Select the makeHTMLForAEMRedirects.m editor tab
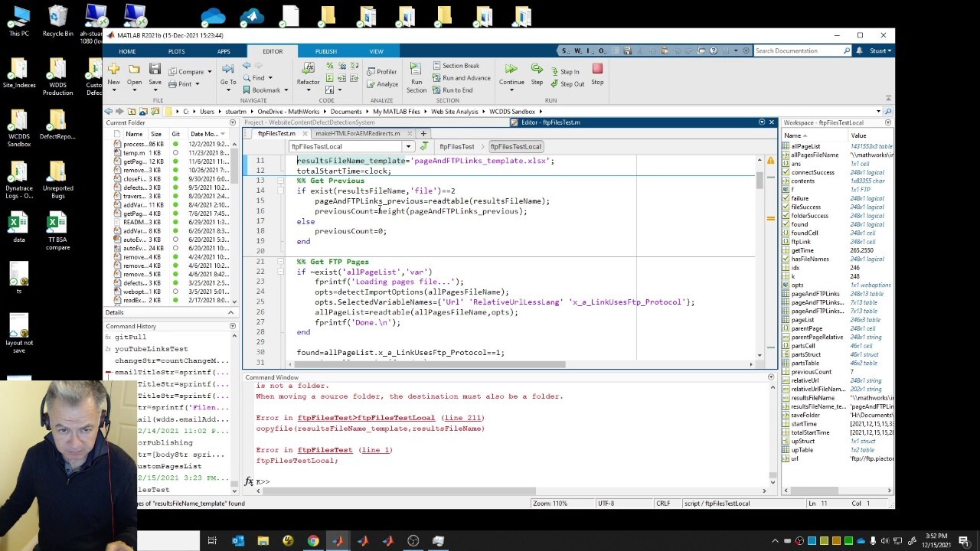Image resolution: width=980 pixels, height=551 pixels. click(x=358, y=134)
